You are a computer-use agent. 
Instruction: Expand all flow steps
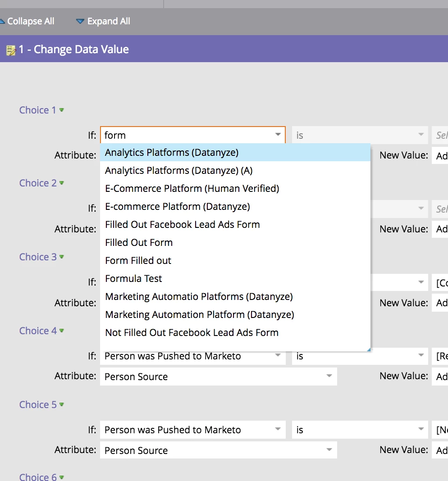[x=108, y=21]
